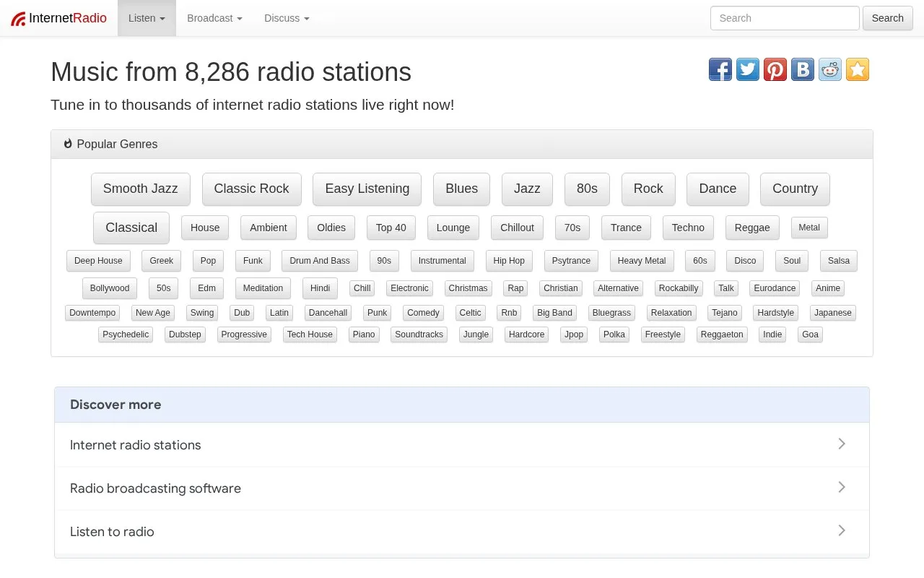Click the Search button
Screen dimensions: 924x578
[887, 18]
